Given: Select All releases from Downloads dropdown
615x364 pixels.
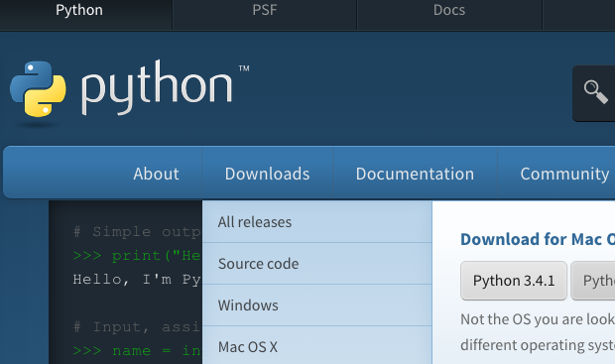Looking at the screenshot, I should [316, 222].
